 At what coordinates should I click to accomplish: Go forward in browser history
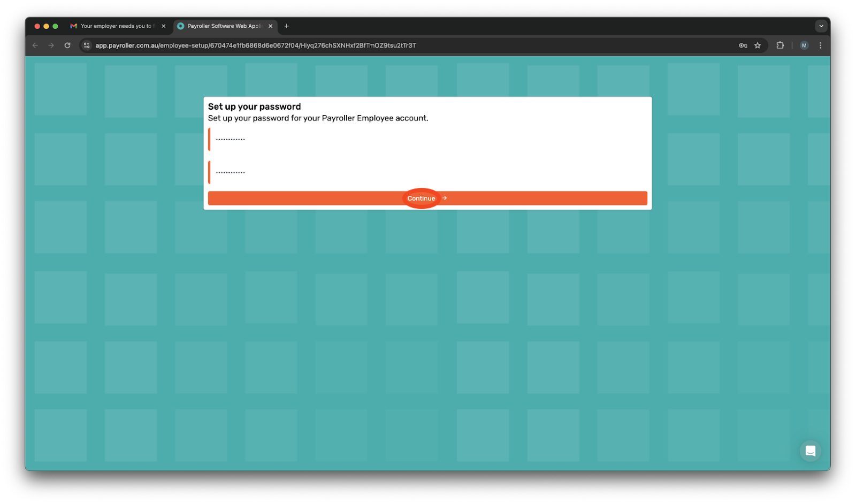51,45
